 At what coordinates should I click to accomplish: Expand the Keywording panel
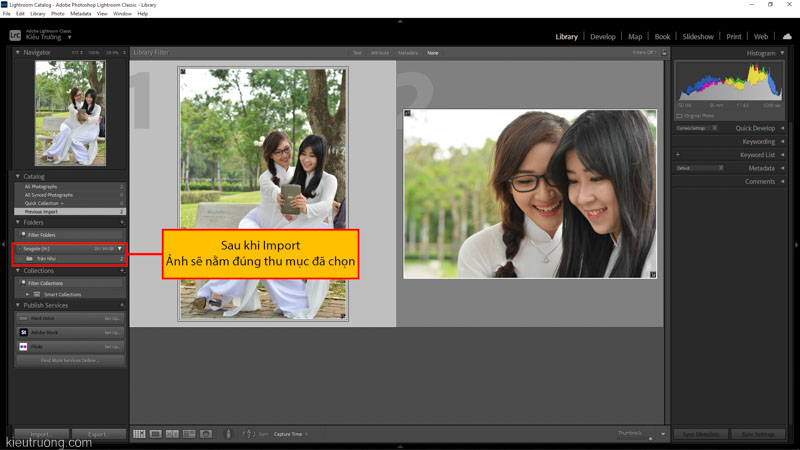[782, 141]
